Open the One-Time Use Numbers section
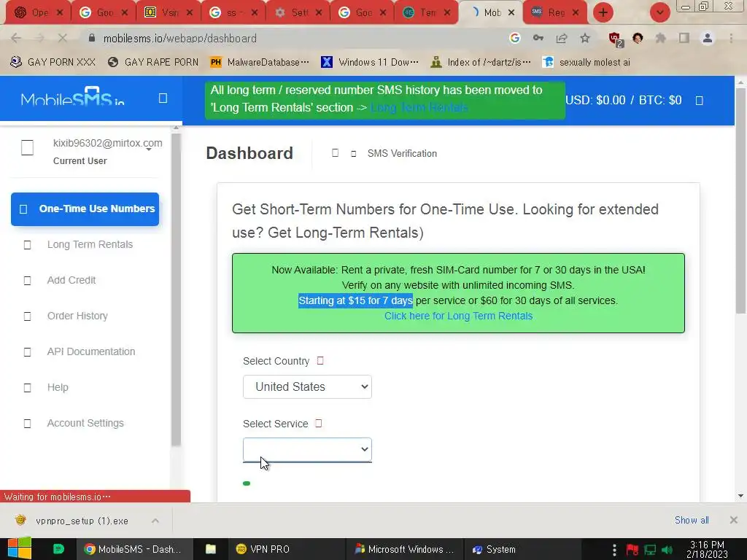 pyautogui.click(x=85, y=209)
